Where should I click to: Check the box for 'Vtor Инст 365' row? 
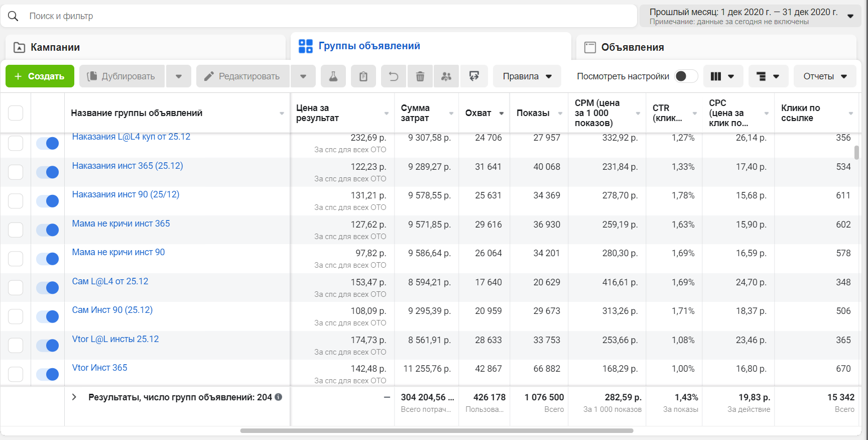tap(16, 374)
